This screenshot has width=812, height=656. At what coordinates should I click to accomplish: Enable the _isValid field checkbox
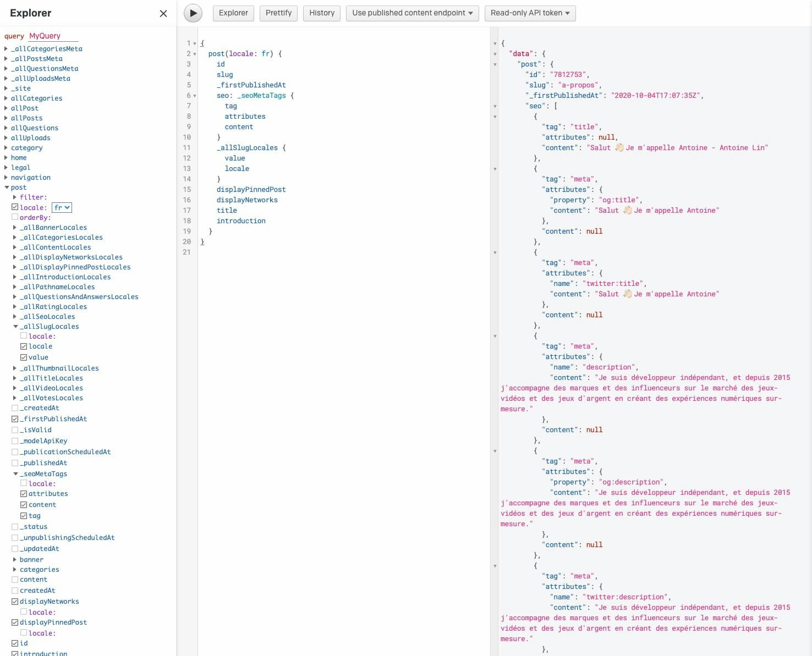coord(15,430)
